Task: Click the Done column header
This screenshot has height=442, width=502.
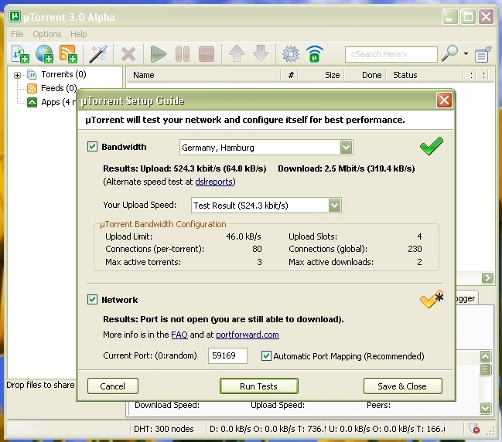Action: (x=366, y=75)
